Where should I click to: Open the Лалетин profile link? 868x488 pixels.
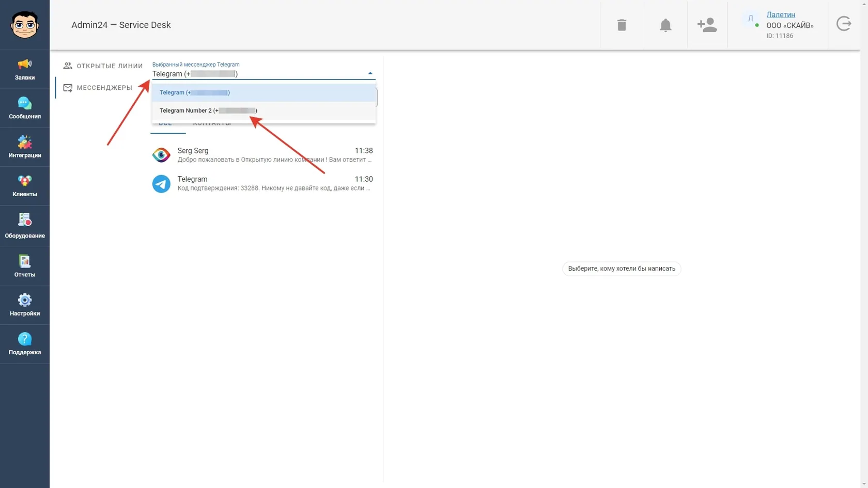tap(781, 14)
